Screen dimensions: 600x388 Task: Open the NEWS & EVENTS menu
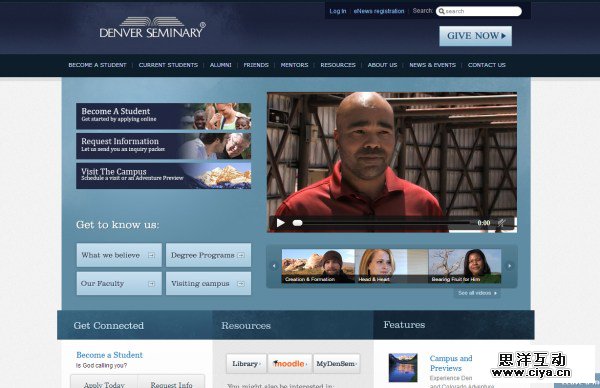click(432, 65)
